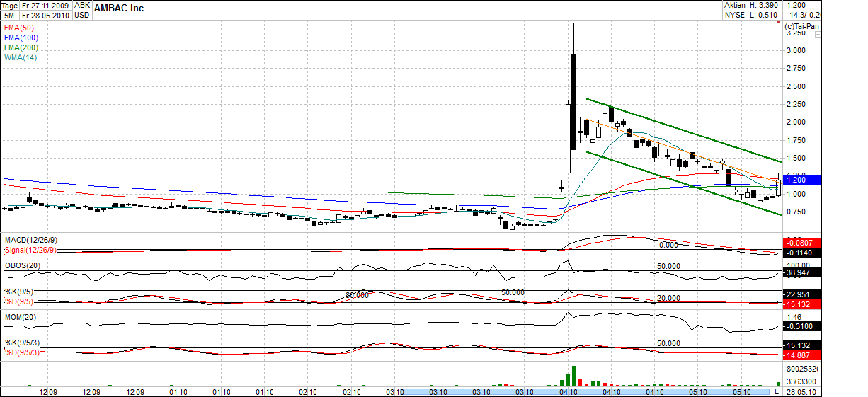Click the start date 'Fr 27.11.2009'
The height and width of the screenshot is (397, 868).
[x=46, y=5]
